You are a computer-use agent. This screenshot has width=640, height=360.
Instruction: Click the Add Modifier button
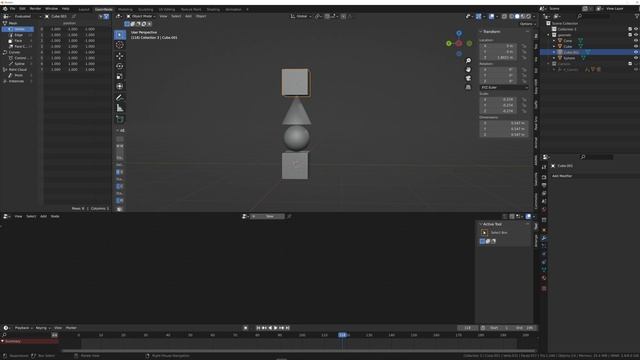click(x=595, y=176)
